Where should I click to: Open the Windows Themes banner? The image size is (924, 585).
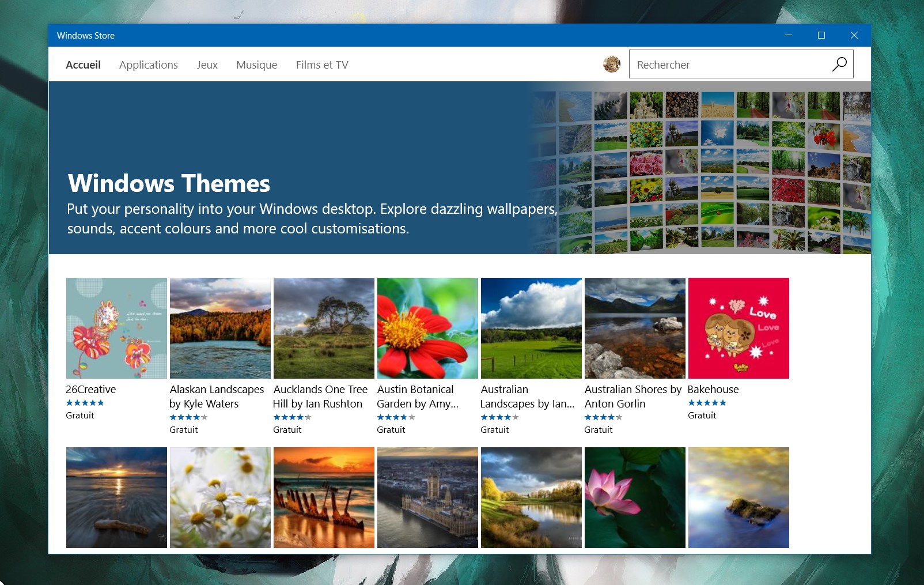(460, 168)
